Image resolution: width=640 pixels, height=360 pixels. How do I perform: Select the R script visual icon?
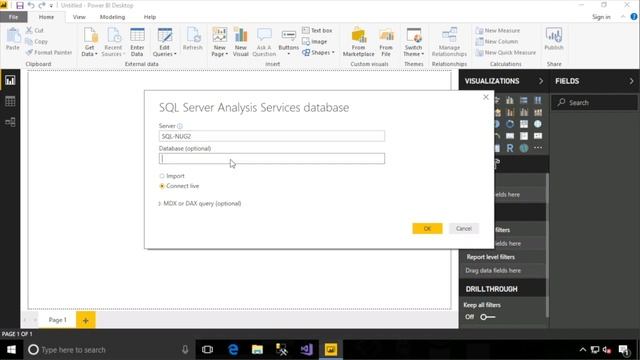[510, 148]
